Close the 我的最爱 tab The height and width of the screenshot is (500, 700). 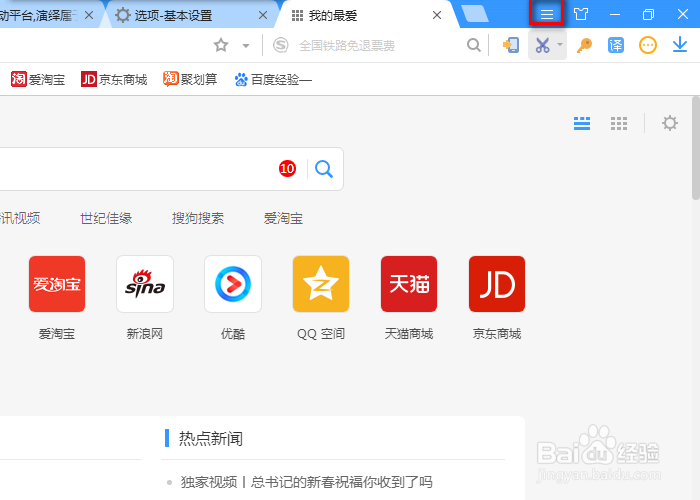click(x=437, y=16)
